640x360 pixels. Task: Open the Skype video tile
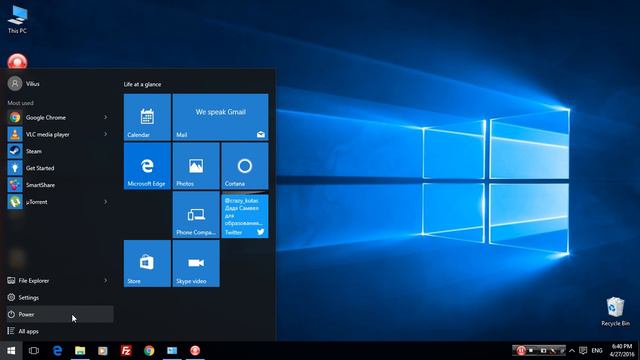(196, 264)
